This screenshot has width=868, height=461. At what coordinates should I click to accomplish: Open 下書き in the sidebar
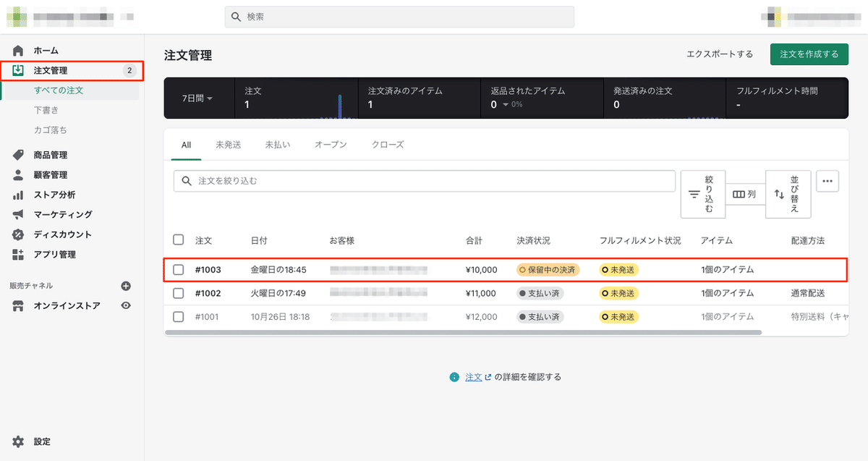46,110
